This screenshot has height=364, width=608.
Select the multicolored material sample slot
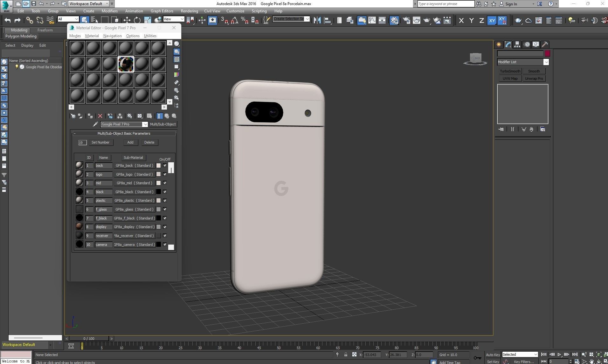[x=126, y=64]
